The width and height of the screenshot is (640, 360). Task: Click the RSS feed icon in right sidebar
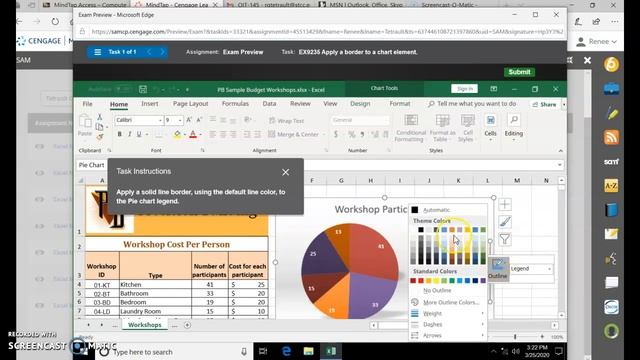pos(611,137)
